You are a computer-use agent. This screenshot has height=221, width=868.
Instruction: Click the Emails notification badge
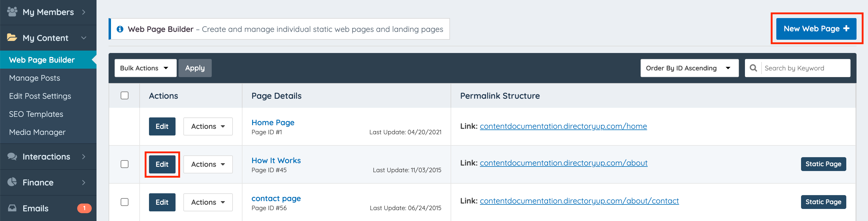coord(84,208)
